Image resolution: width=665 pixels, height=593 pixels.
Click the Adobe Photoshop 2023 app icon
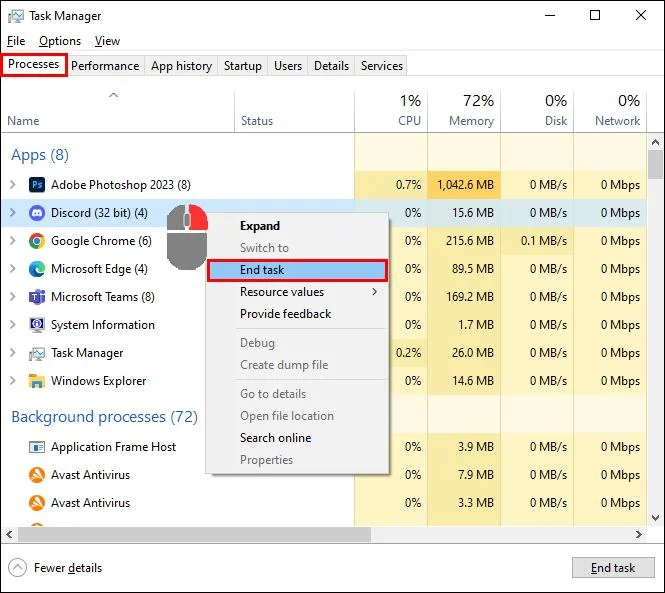[37, 185]
